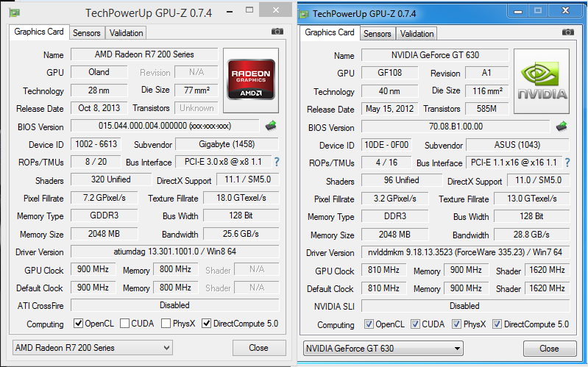Screen dimensions: 588x367
Task: Click the 77 mm² die size field
Action: pos(196,90)
